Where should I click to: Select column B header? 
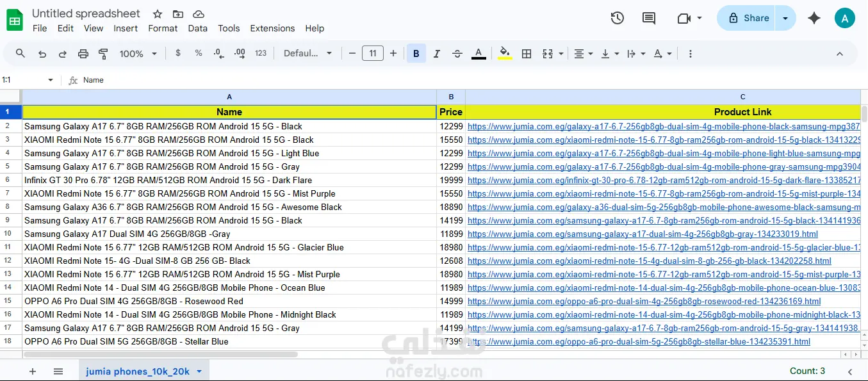451,97
